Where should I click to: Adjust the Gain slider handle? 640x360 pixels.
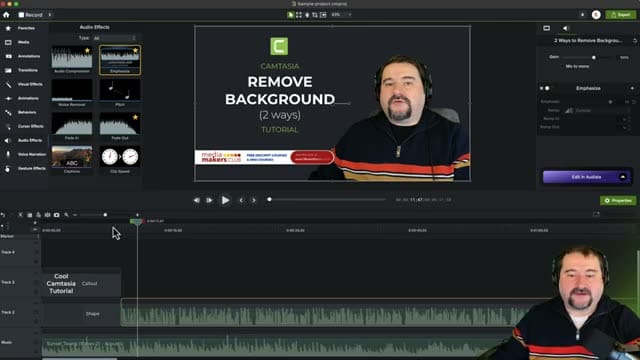(594, 58)
